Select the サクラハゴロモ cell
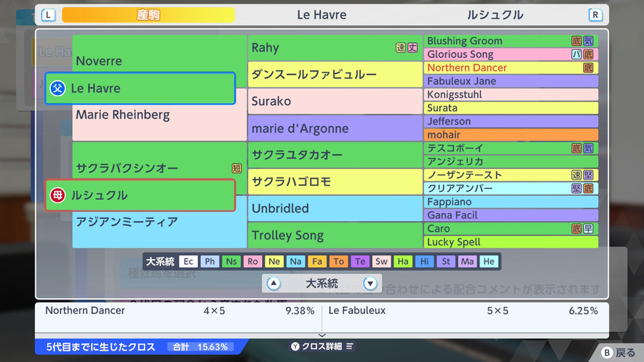This screenshot has width=644, height=362. click(x=335, y=182)
